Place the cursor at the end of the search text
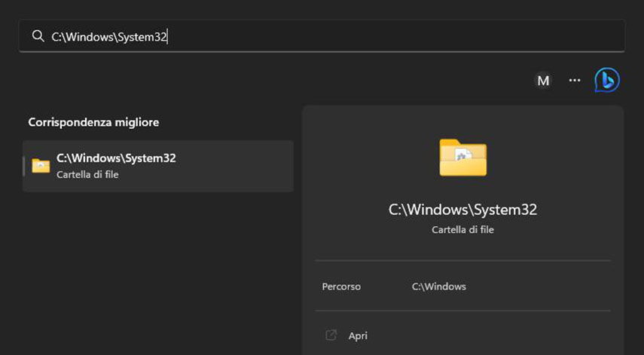The image size is (644, 355). coord(166,36)
